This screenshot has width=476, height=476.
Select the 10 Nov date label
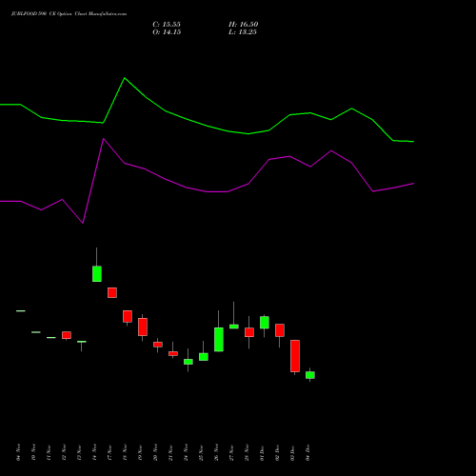pos(33,452)
